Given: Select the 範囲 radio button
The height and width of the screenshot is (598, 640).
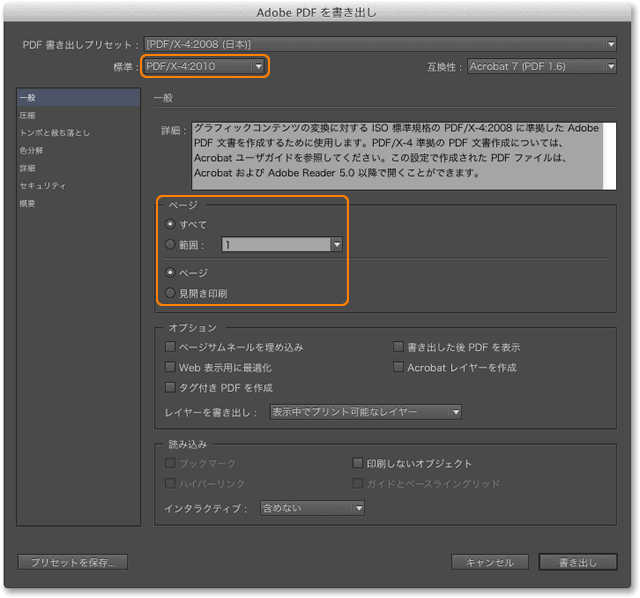Looking at the screenshot, I should pyautogui.click(x=170, y=244).
